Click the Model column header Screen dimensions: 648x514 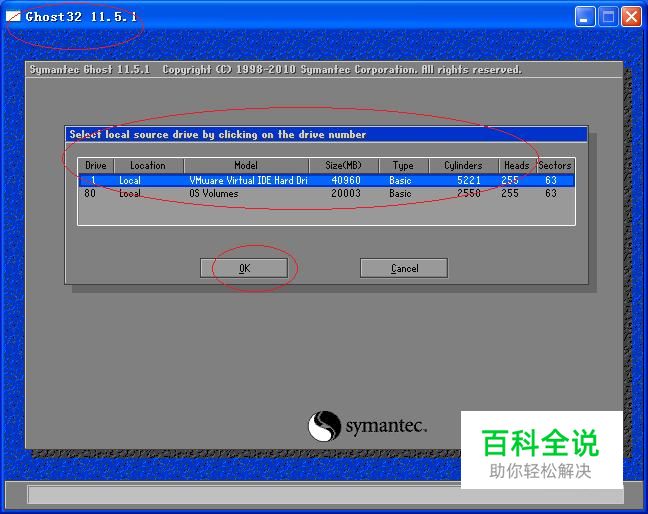coord(246,165)
